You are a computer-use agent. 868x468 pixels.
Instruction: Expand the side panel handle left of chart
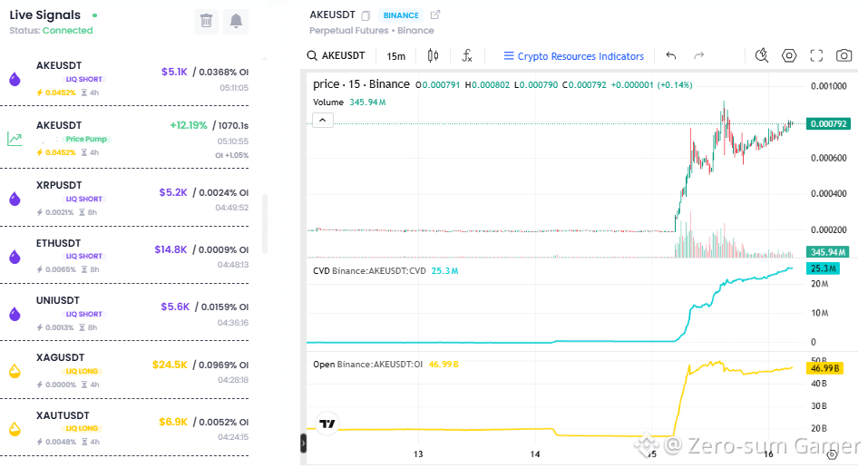[x=303, y=444]
